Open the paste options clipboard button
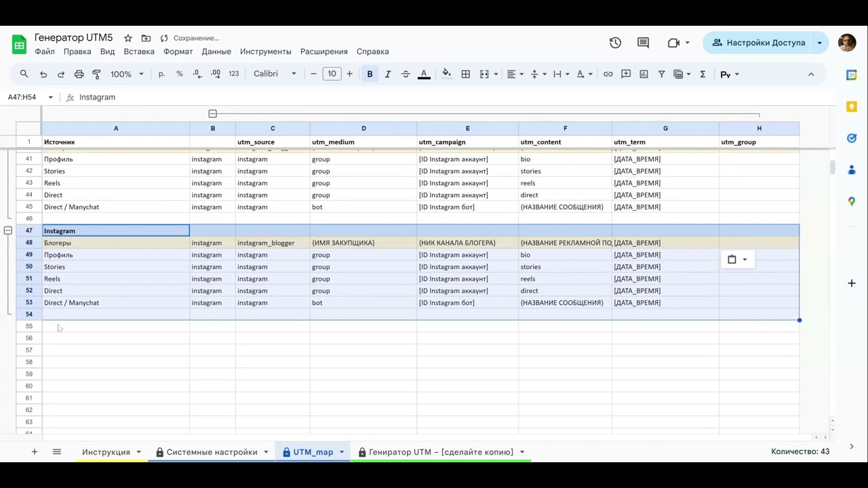Screen dimensions: 868x488 [738, 259]
